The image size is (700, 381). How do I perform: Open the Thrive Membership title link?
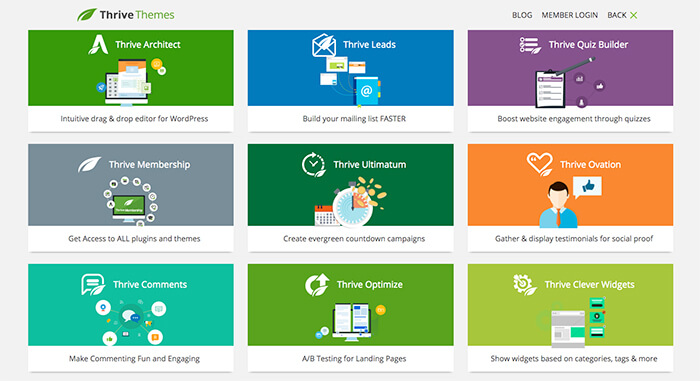coord(150,164)
